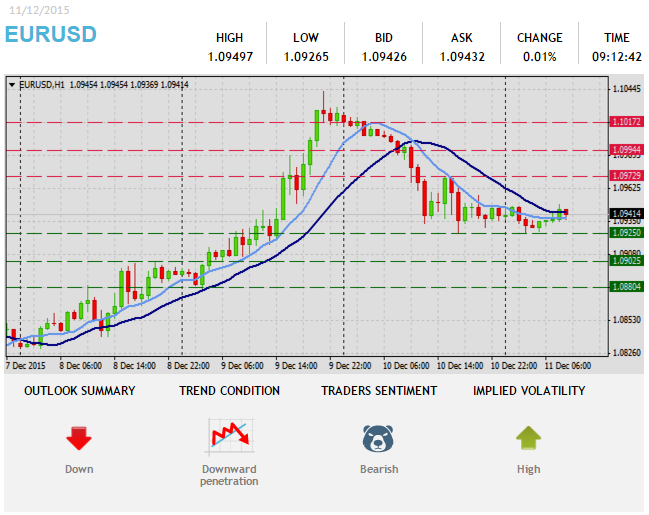Screen dimensions: 649x515
Task: Click the 1.09250 support level label
Action: click(x=627, y=233)
